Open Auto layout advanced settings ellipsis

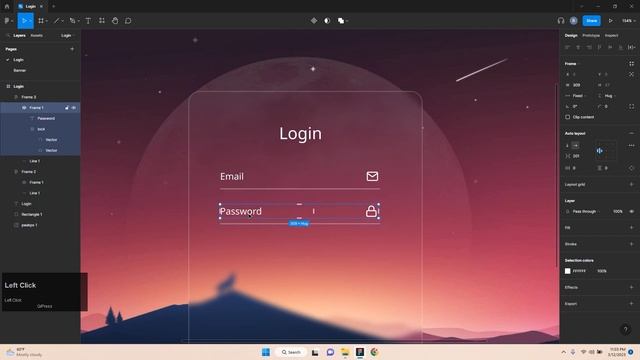click(631, 145)
